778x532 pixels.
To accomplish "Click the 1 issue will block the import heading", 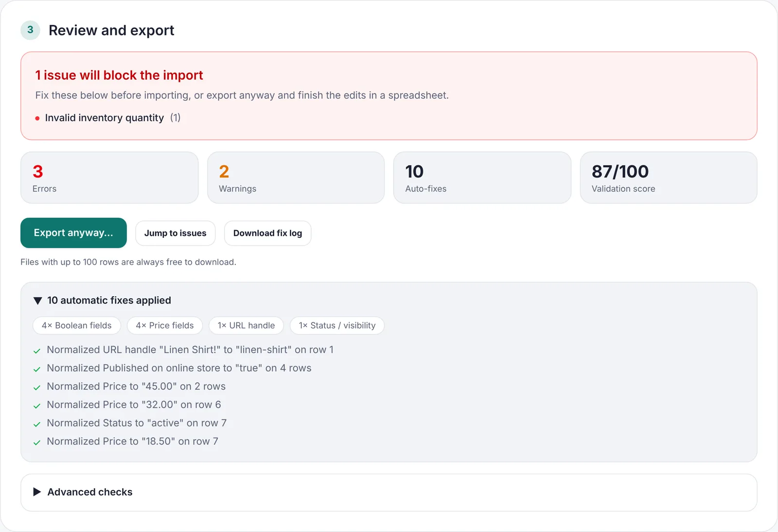I will point(119,75).
